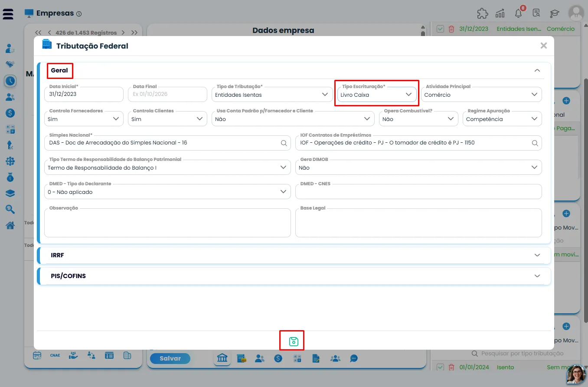588x387 pixels.
Task: Go to the home icon in sidebar
Action: pyautogui.click(x=10, y=225)
